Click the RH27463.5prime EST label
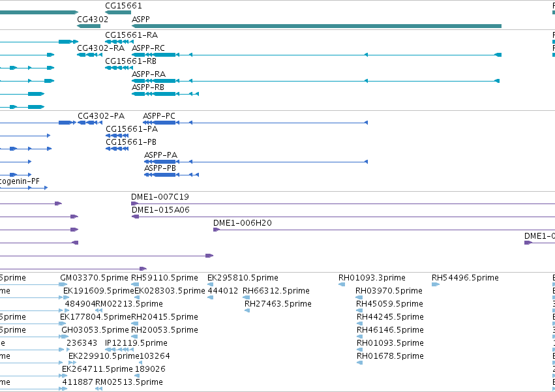 pos(278,304)
